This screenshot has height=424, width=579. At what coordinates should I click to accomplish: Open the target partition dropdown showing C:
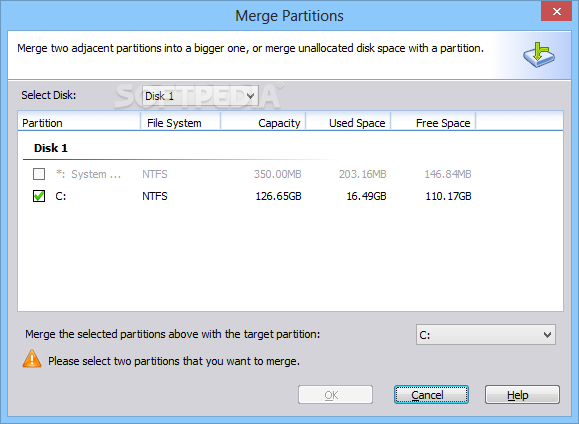486,335
